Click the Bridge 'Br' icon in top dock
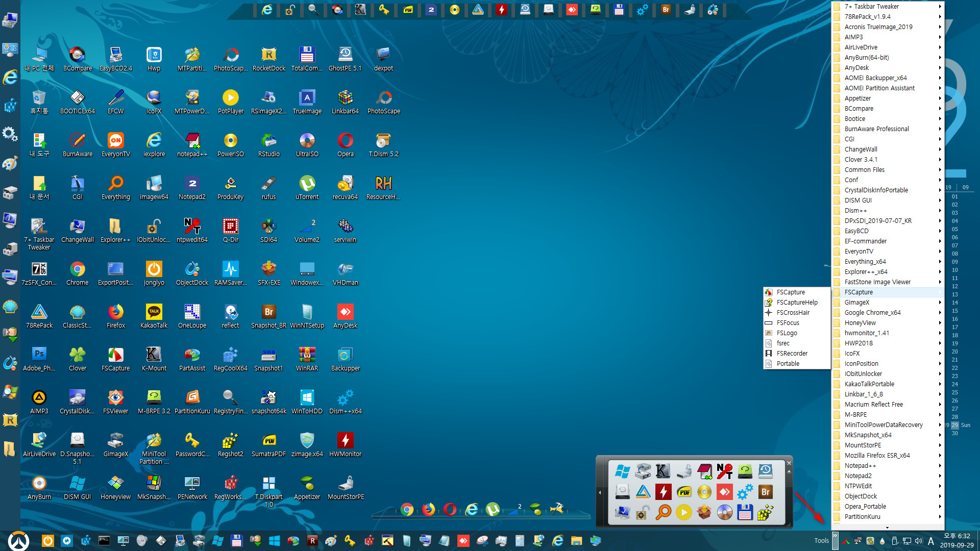This screenshot has height=551, width=980. click(666, 10)
